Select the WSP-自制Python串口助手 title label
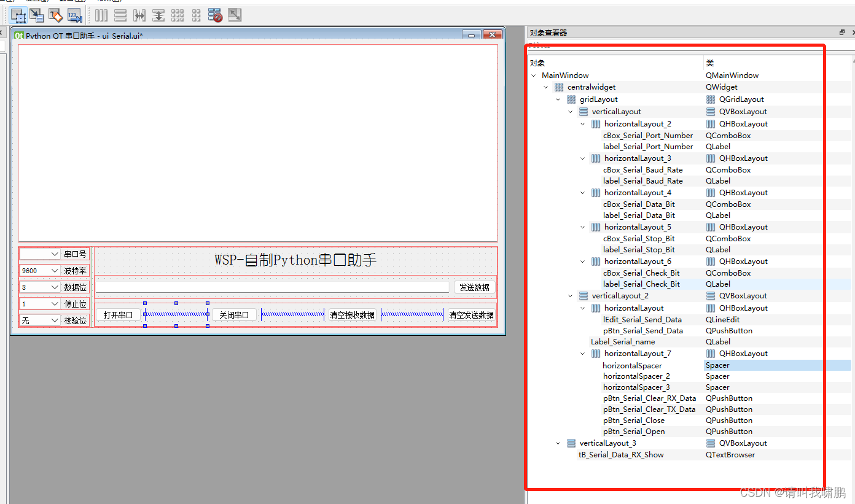The width and height of the screenshot is (855, 504). coord(295,260)
